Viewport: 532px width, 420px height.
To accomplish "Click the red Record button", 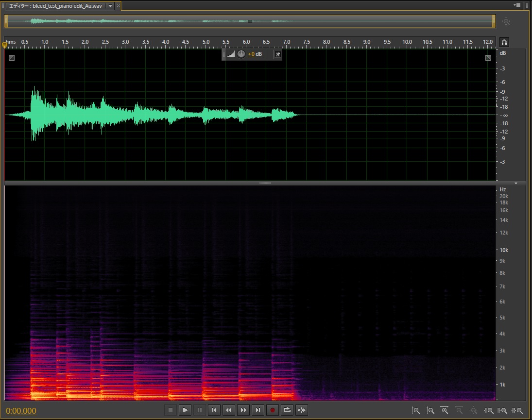I will pos(273,410).
